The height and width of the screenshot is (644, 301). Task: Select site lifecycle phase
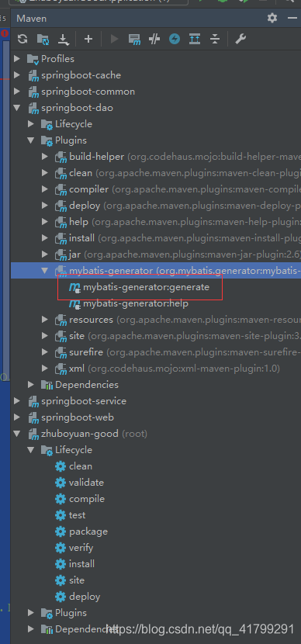(77, 580)
